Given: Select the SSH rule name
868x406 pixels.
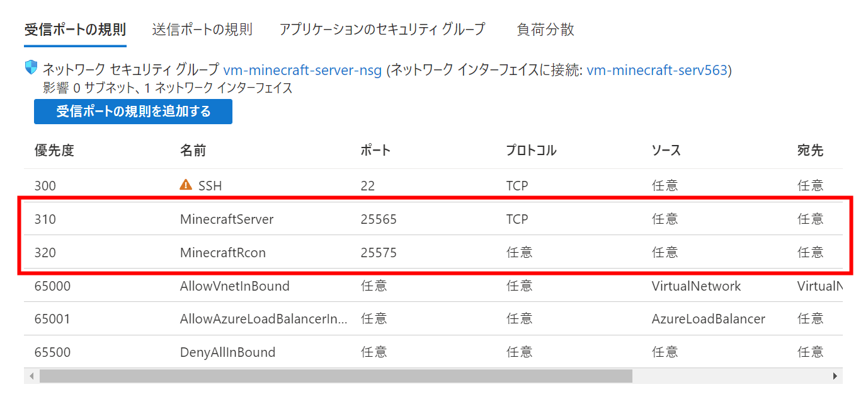Looking at the screenshot, I should (210, 186).
